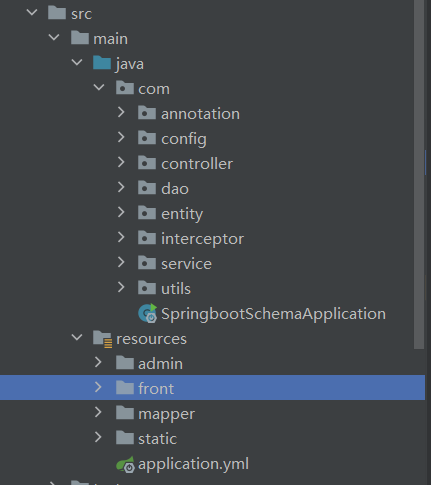The image size is (431, 485).
Task: Click the controller package icon
Action: (x=147, y=163)
